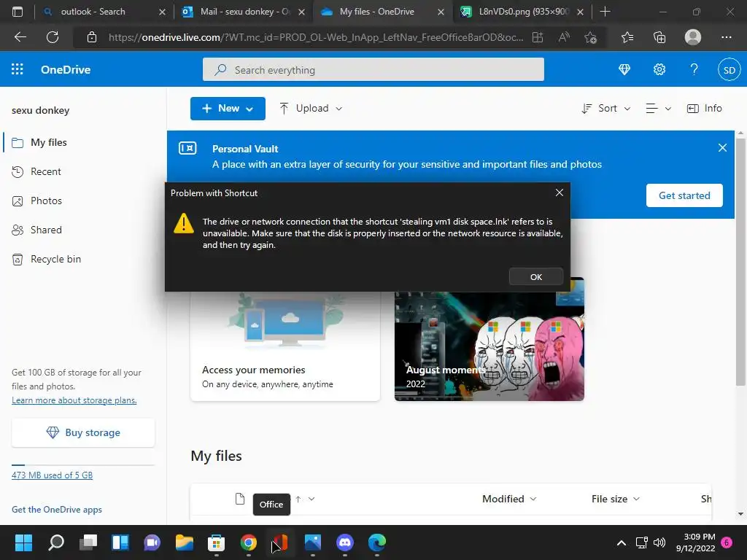
Task: Open the view options dropdown
Action: pos(659,109)
